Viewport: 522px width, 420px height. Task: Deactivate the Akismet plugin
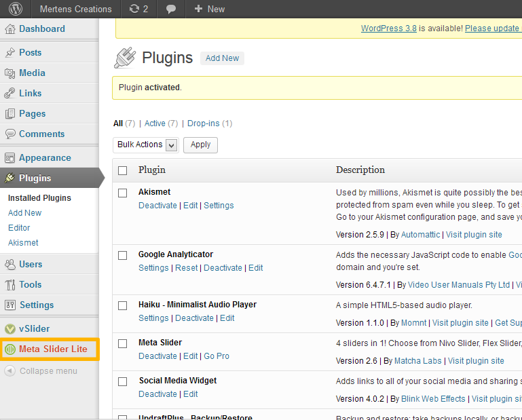(157, 206)
